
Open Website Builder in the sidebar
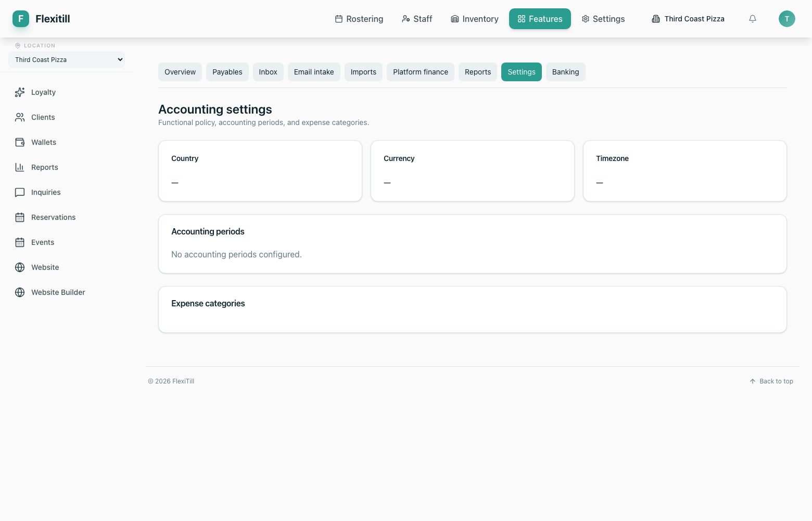click(x=67, y=292)
